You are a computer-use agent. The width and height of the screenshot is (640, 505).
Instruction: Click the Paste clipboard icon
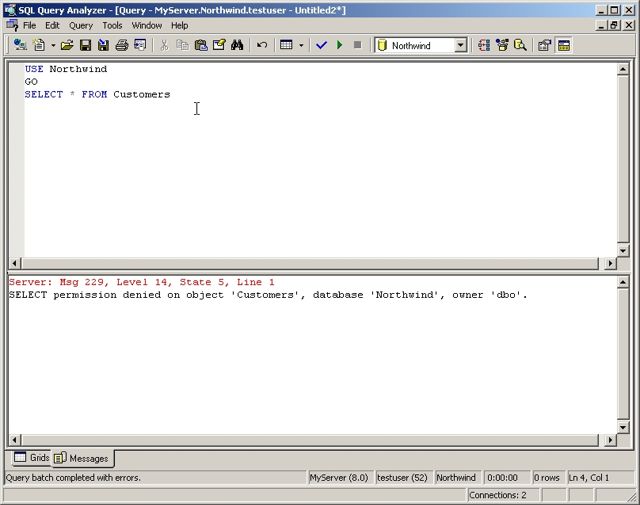(201, 45)
